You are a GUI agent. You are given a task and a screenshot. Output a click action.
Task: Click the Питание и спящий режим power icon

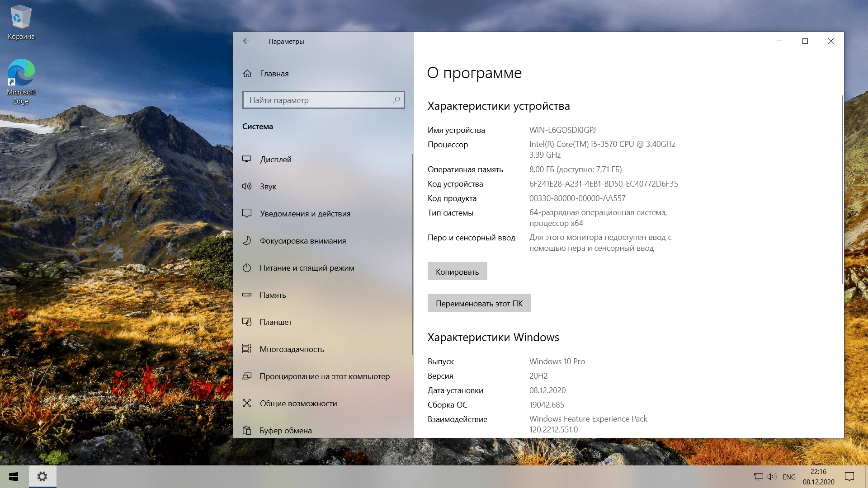coord(247,267)
